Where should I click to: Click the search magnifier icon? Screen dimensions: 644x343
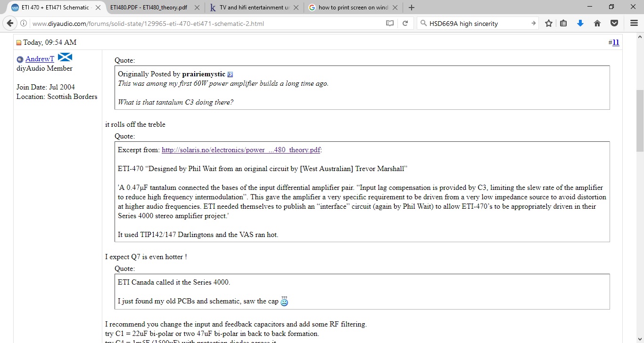[x=423, y=23]
